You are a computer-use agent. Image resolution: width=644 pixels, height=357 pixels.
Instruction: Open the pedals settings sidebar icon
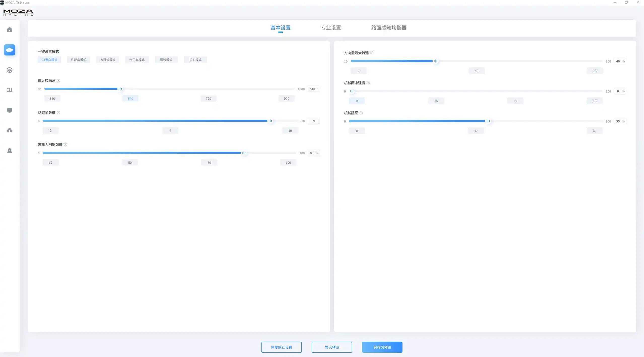(x=10, y=90)
